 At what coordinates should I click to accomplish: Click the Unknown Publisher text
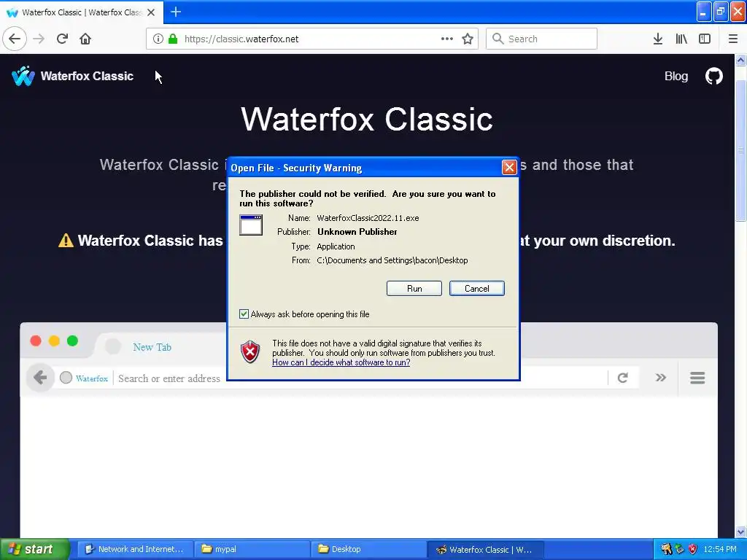click(x=357, y=232)
